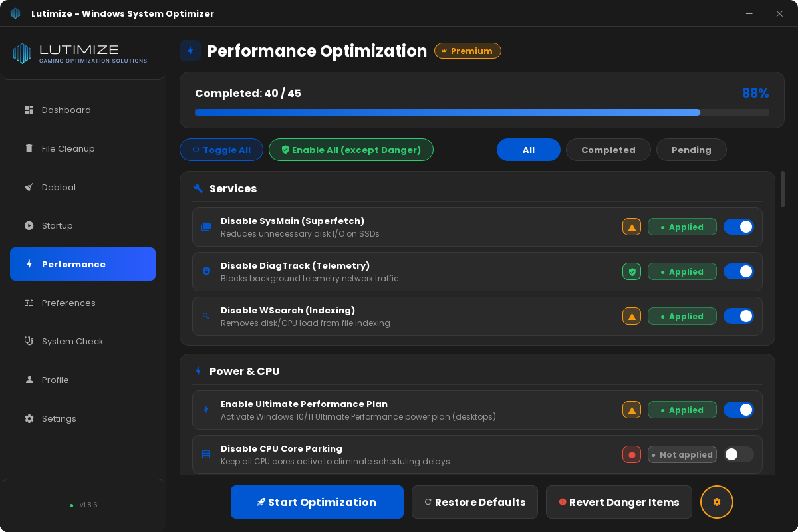Click the Performance lightning icon in the sidebar
The width and height of the screenshot is (798, 532).
click(29, 264)
